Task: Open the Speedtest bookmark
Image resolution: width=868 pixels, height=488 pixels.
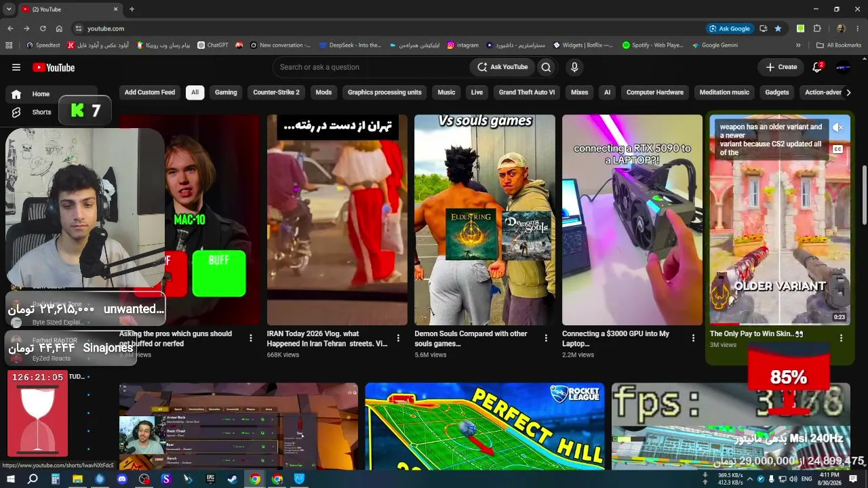Action: click(43, 45)
